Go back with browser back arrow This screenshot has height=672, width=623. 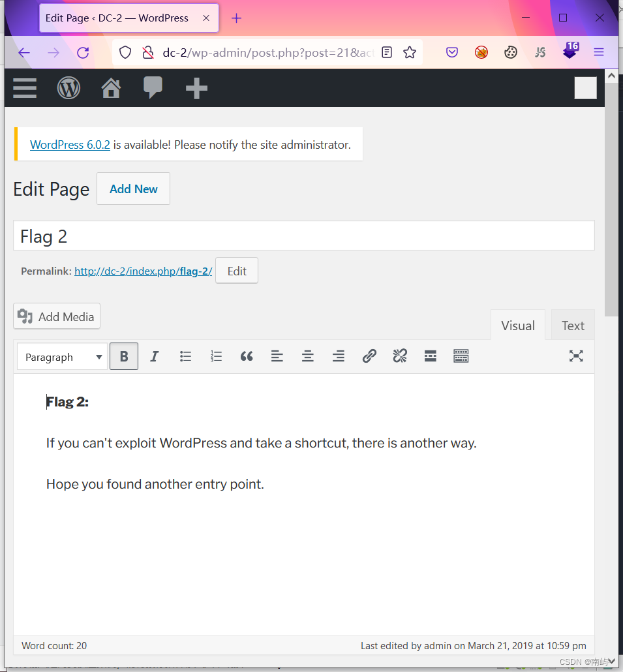[24, 53]
